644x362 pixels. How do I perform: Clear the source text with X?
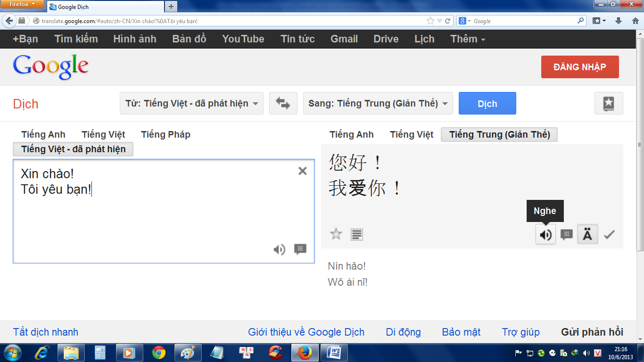pyautogui.click(x=303, y=171)
